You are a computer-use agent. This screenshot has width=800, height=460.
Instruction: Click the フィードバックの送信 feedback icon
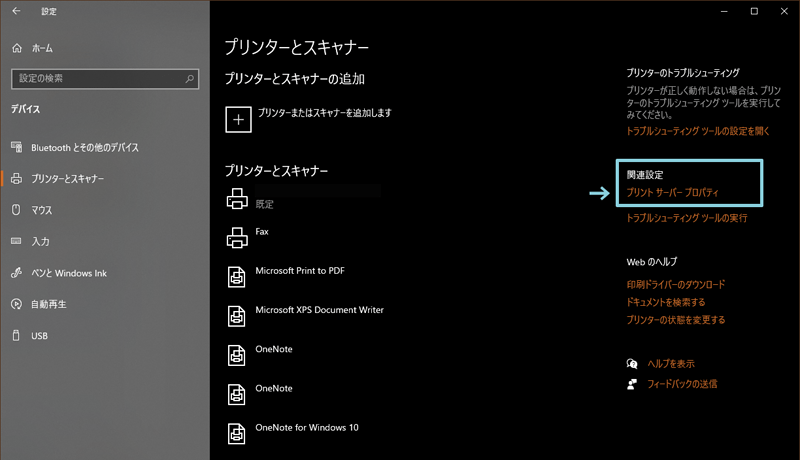pyautogui.click(x=631, y=384)
